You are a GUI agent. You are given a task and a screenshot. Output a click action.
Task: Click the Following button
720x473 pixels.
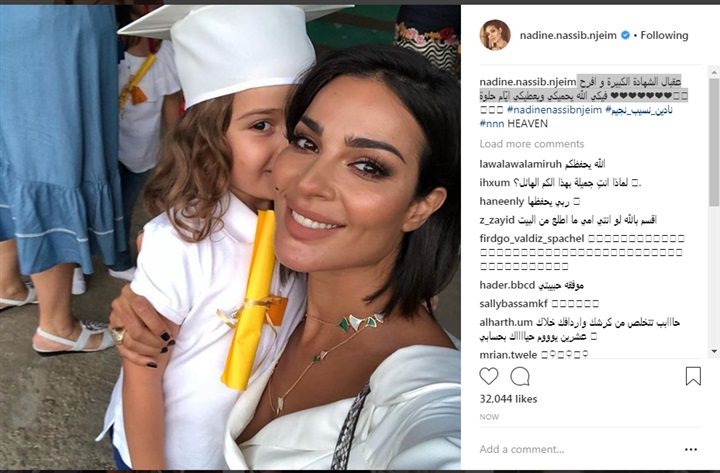click(x=664, y=35)
